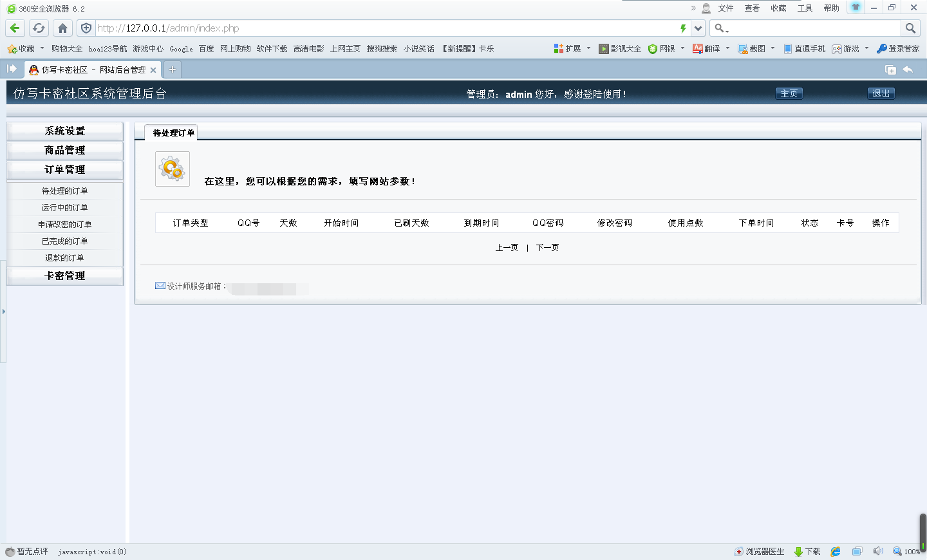
Task: Expand the 网银 dropdown arrow
Action: click(x=682, y=48)
